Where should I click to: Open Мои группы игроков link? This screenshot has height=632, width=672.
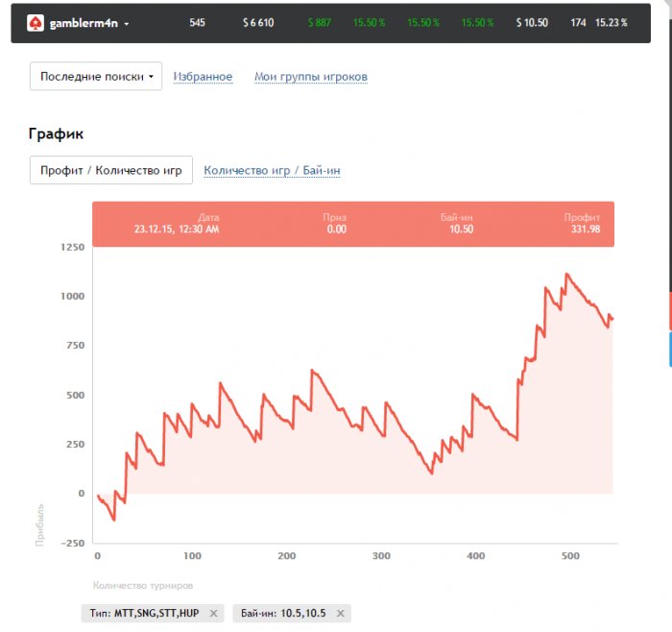tap(310, 77)
